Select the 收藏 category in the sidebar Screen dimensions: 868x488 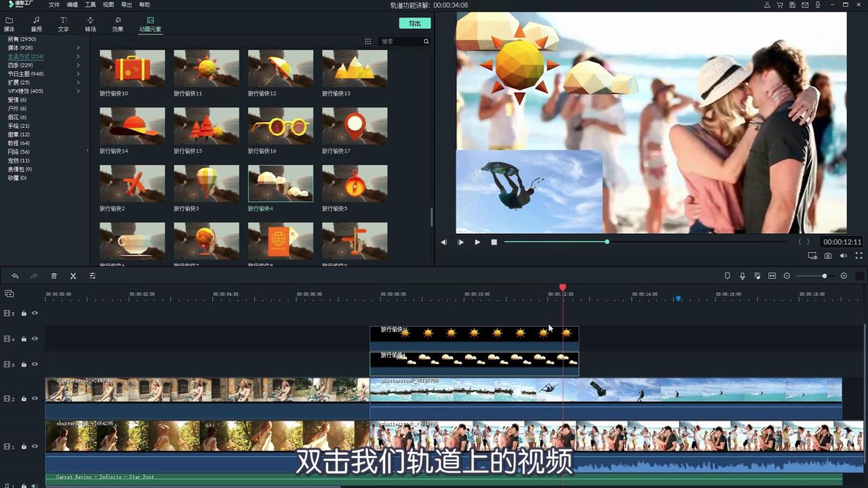point(18,178)
